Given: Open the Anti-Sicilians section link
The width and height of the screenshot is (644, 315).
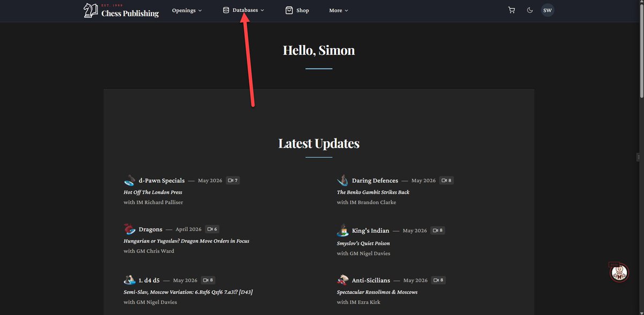Looking at the screenshot, I should (x=371, y=280).
